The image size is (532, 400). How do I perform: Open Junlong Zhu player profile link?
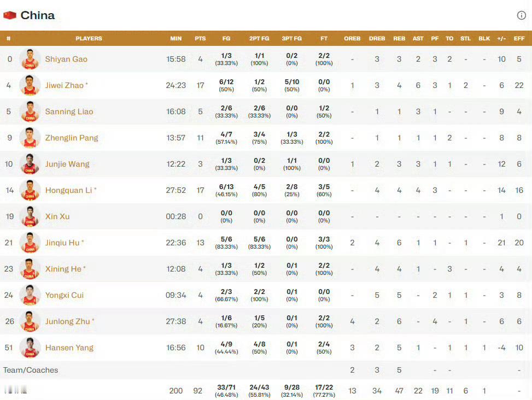(67, 321)
